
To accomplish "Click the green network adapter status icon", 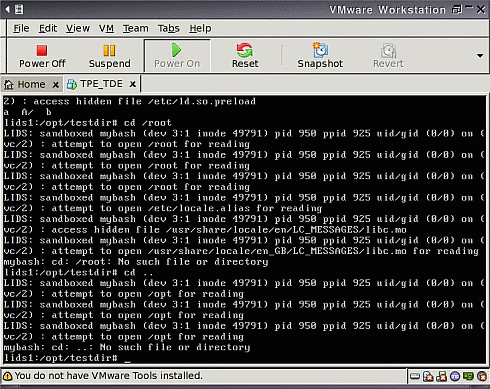I will coord(468,377).
